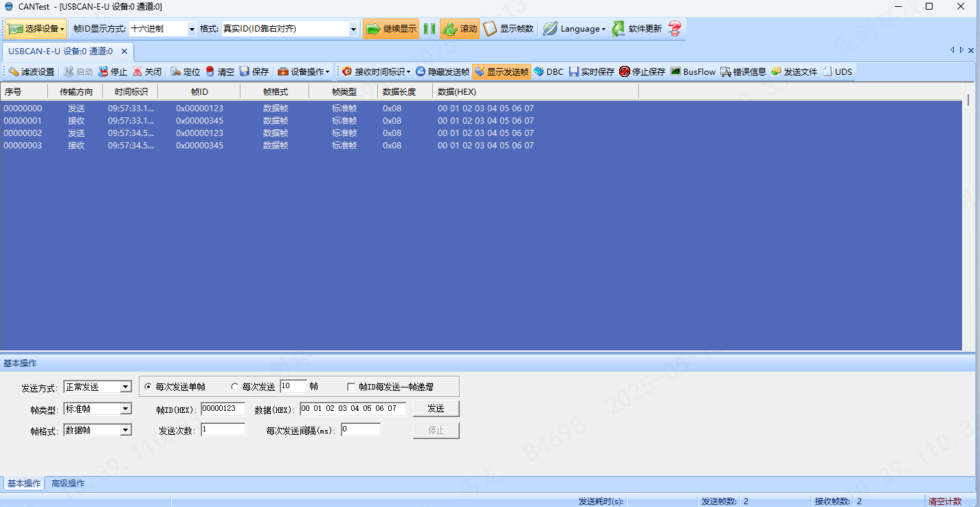Screen dimensions: 980x507
Task: Click the red question mark help icon
Action: 675,29
